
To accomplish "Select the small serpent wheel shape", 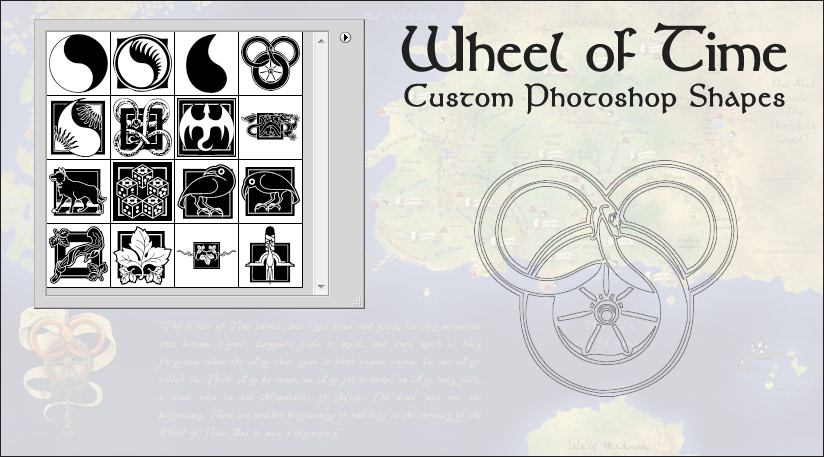I will (x=271, y=64).
